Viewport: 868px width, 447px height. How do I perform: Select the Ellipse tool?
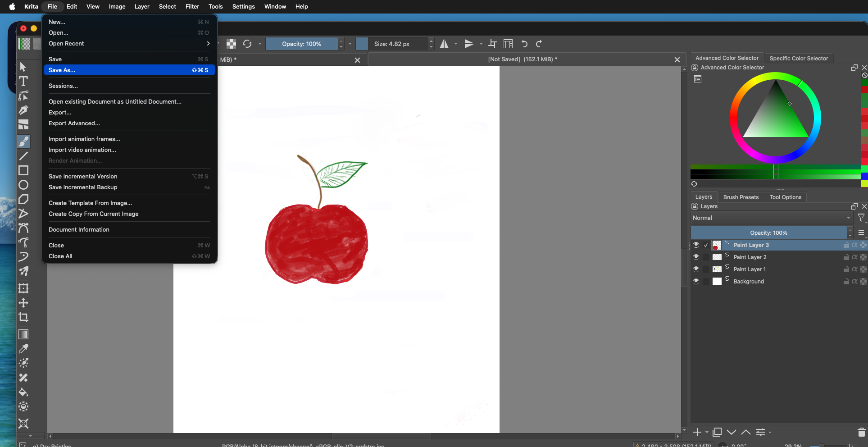click(23, 185)
